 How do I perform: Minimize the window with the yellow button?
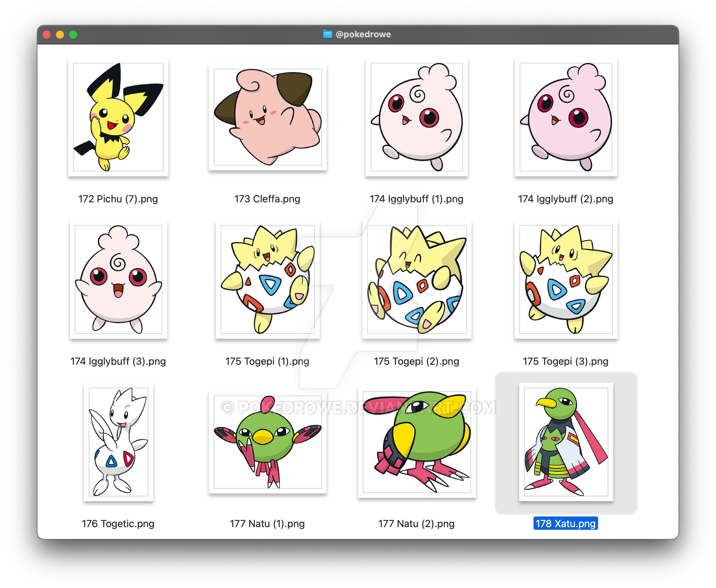60,35
